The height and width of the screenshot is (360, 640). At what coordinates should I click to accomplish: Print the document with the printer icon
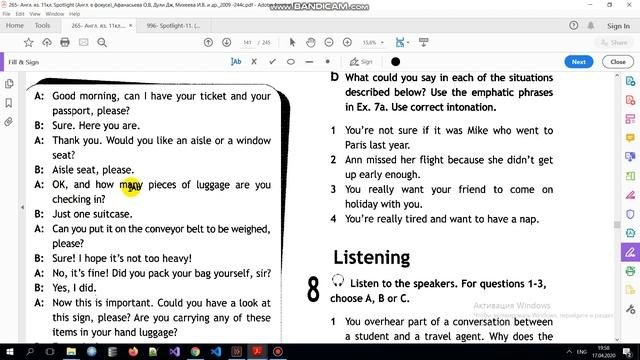tap(65, 42)
